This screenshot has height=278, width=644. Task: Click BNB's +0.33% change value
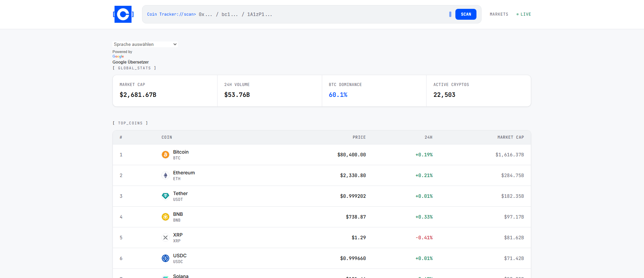(x=424, y=217)
